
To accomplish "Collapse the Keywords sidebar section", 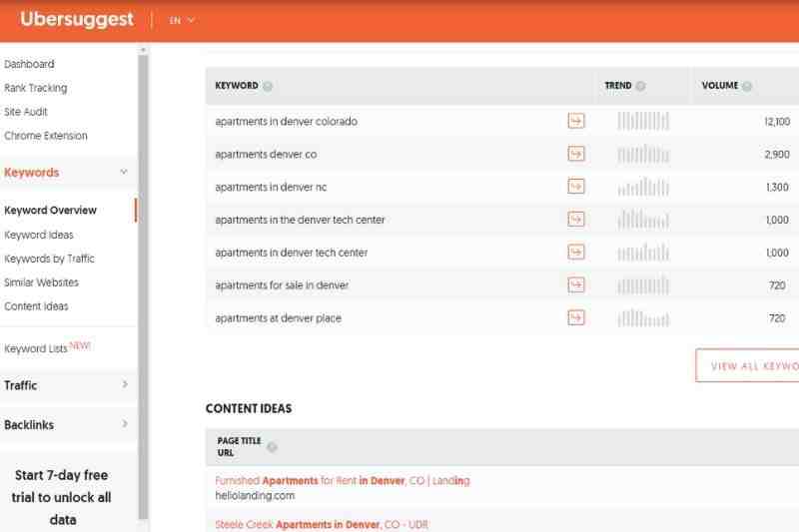I will 124,172.
